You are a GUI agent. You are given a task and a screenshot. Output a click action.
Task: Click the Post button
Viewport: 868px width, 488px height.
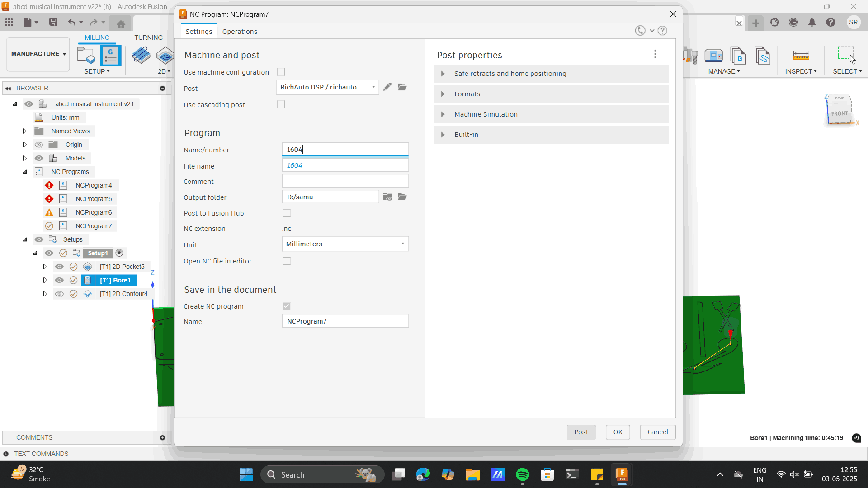pos(581,432)
